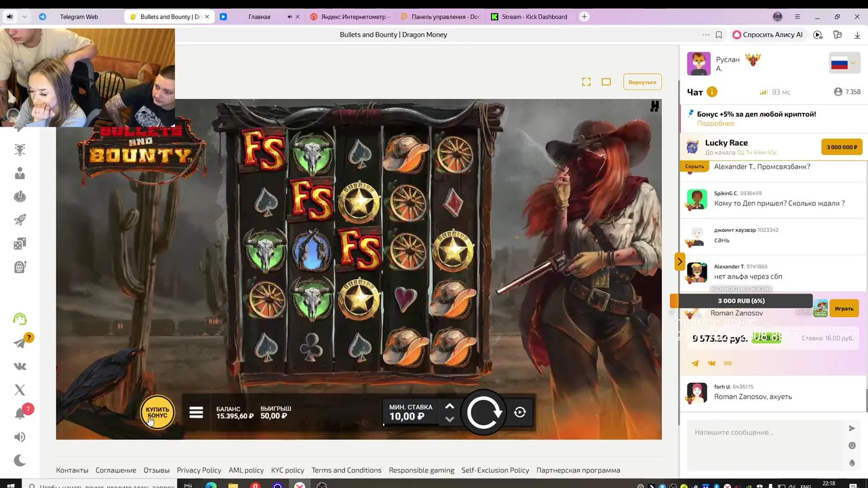Open the Соглашение footer link
The width and height of the screenshot is (868, 488).
click(116, 470)
